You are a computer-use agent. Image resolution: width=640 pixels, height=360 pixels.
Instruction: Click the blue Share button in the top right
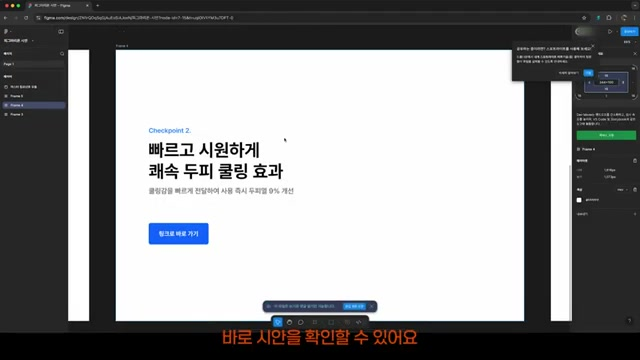[x=629, y=31]
